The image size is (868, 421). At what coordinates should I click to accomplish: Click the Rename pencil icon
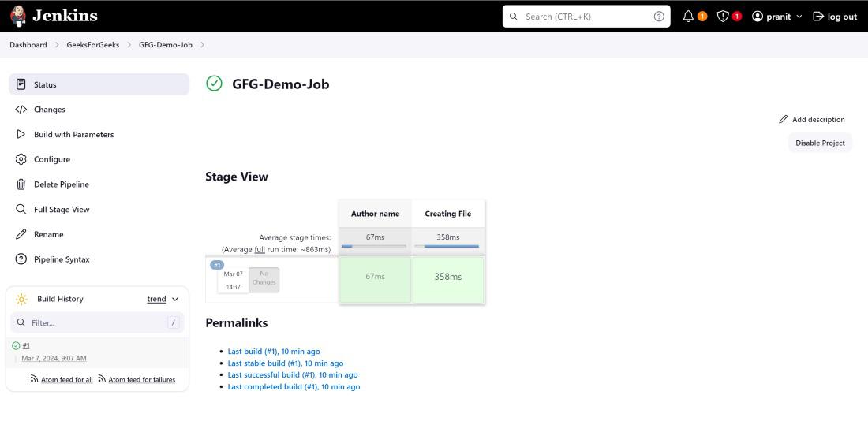pyautogui.click(x=21, y=234)
